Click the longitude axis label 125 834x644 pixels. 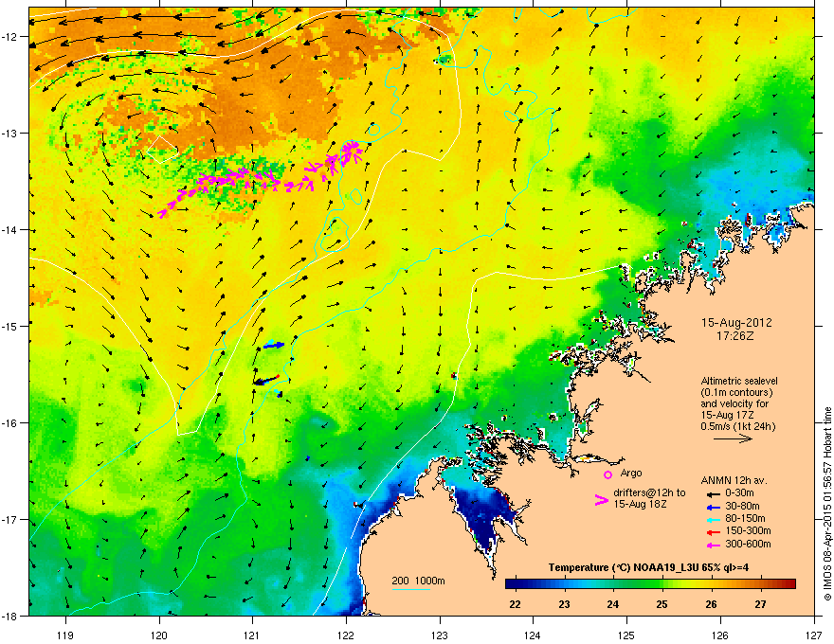click(626, 635)
